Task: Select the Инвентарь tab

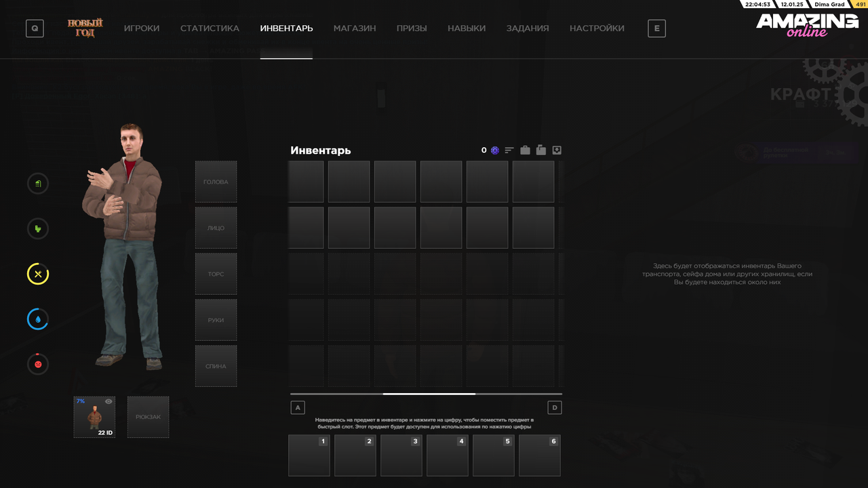Action: click(286, 28)
